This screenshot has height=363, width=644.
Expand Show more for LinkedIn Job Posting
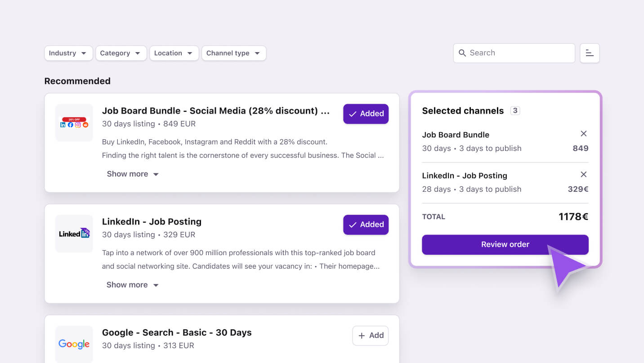click(133, 285)
